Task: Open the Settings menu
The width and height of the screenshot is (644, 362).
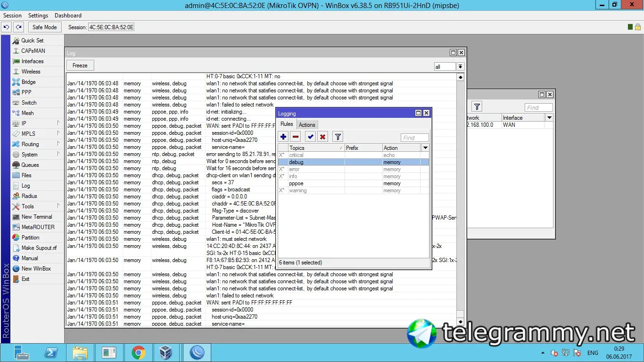Action: point(38,16)
